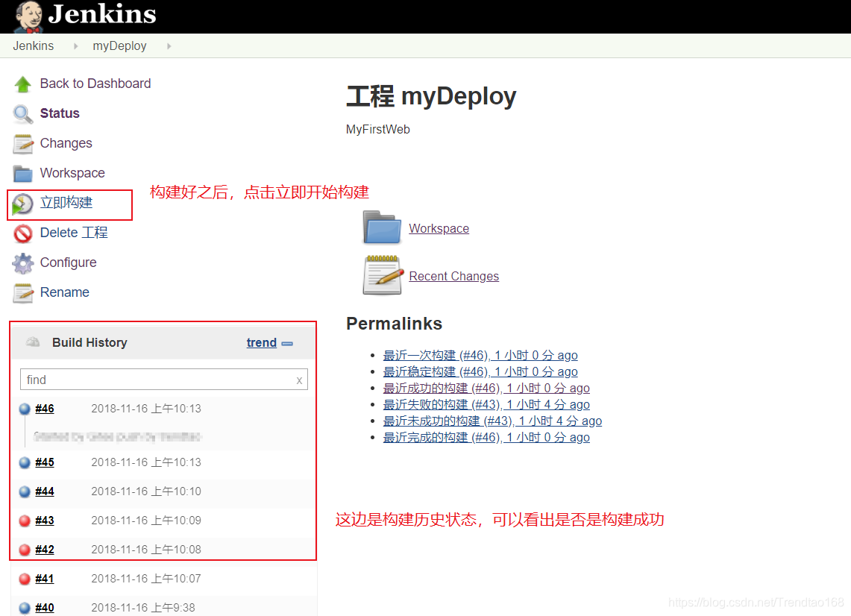Click the Status magnifier icon
The height and width of the screenshot is (616, 851).
click(x=23, y=114)
